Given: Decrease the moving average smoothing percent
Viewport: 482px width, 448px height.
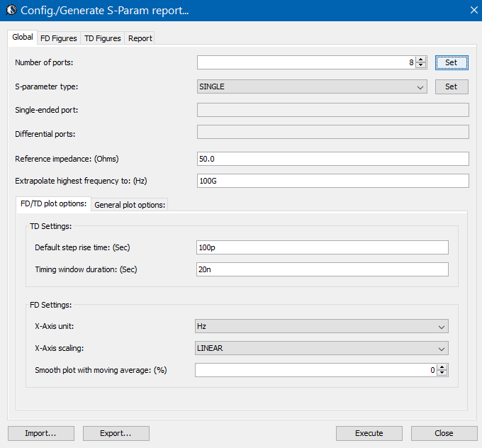Looking at the screenshot, I should 442,374.
